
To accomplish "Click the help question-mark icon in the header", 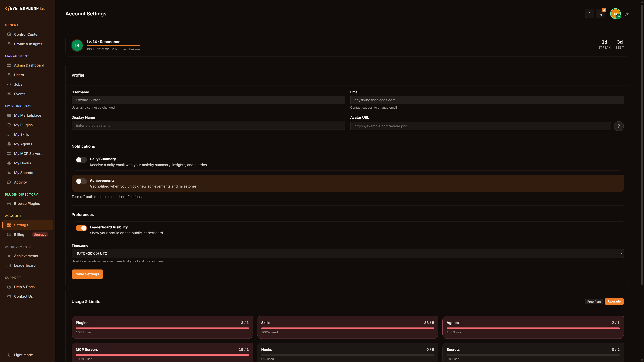I will 589,13.
